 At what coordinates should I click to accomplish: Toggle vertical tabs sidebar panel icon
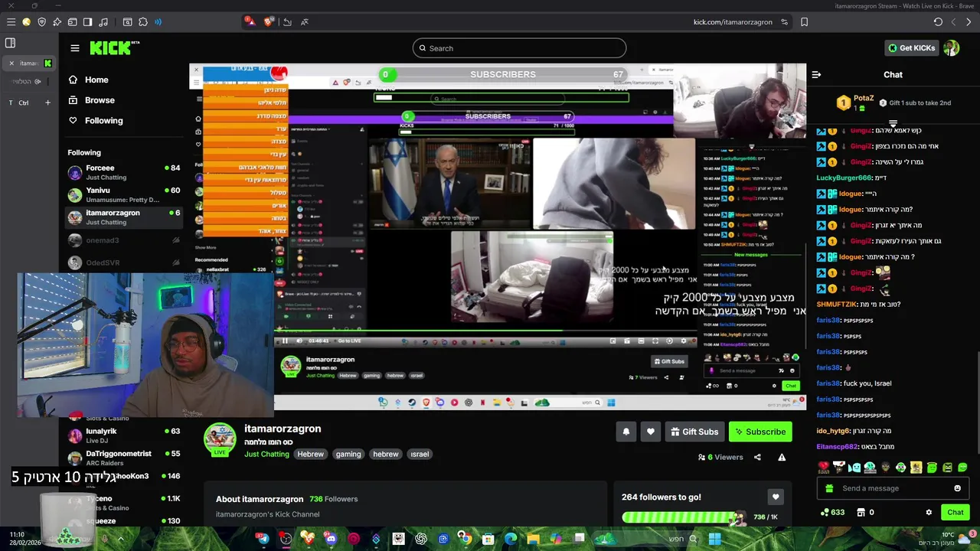pos(11,43)
